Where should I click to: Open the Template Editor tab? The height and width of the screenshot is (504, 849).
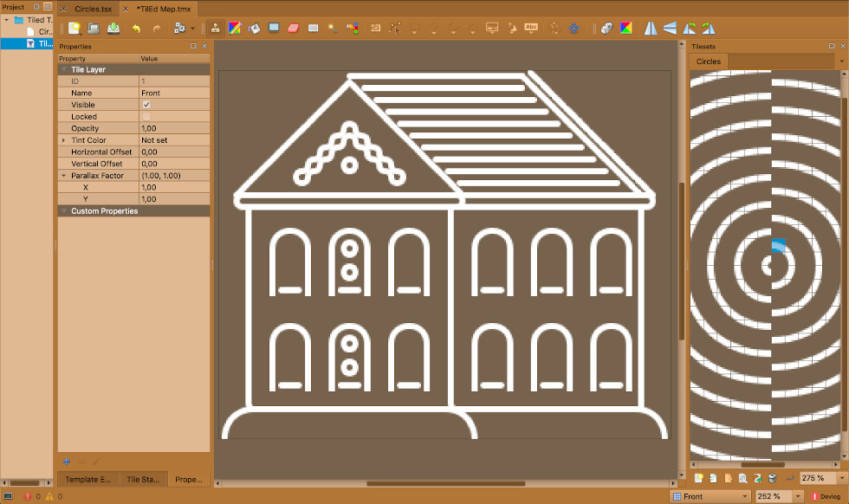(87, 479)
